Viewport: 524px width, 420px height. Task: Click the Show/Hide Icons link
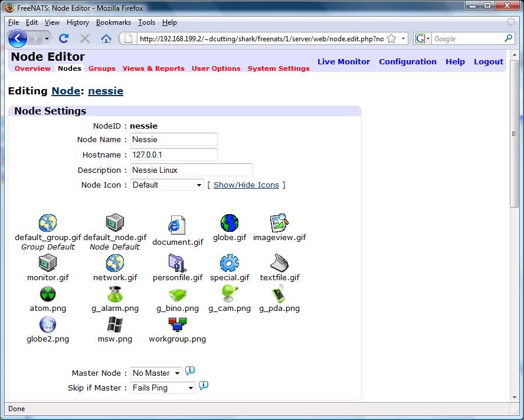pos(246,185)
